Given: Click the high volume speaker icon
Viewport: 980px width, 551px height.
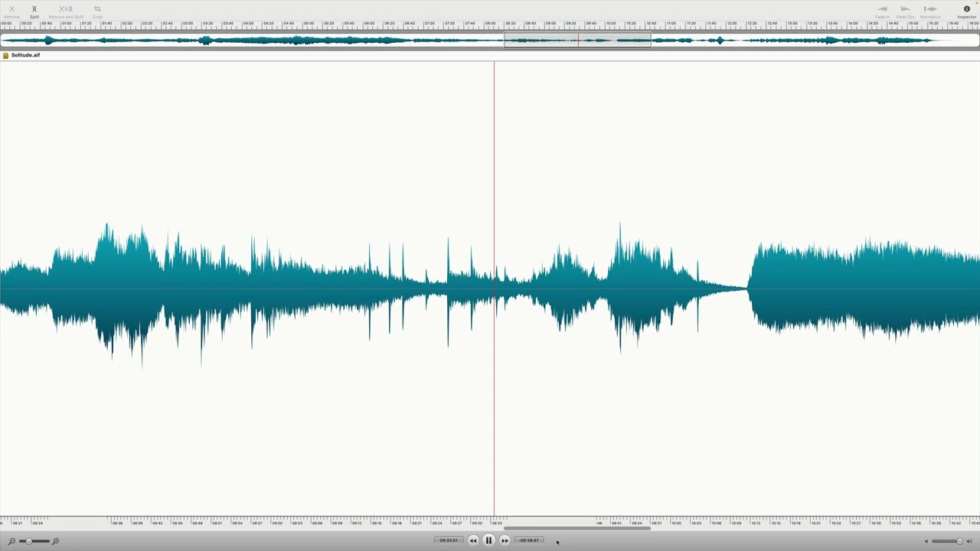Looking at the screenshot, I should tap(969, 541).
